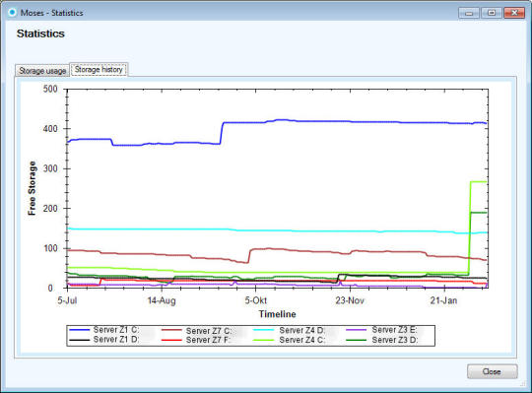
Task: Click the Moses app icon in title bar
Action: 12,13
